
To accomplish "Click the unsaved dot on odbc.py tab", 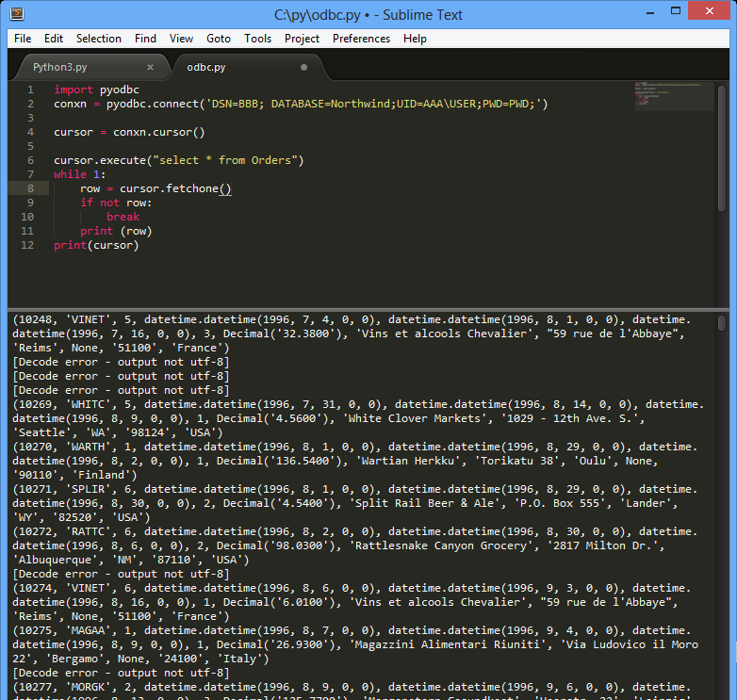I will point(303,67).
